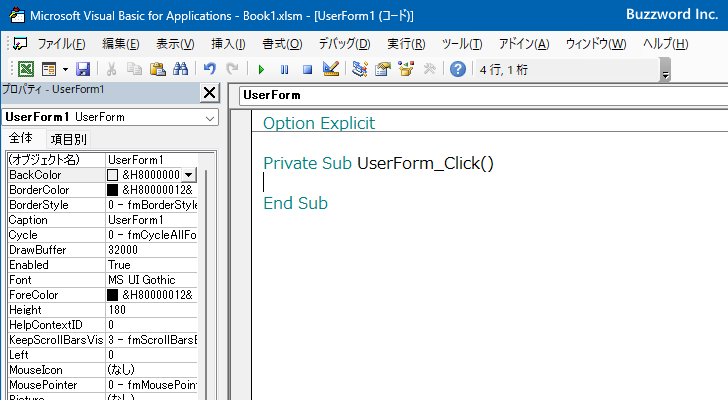
Task: Save the workbook with the floppy icon
Action: (x=83, y=70)
